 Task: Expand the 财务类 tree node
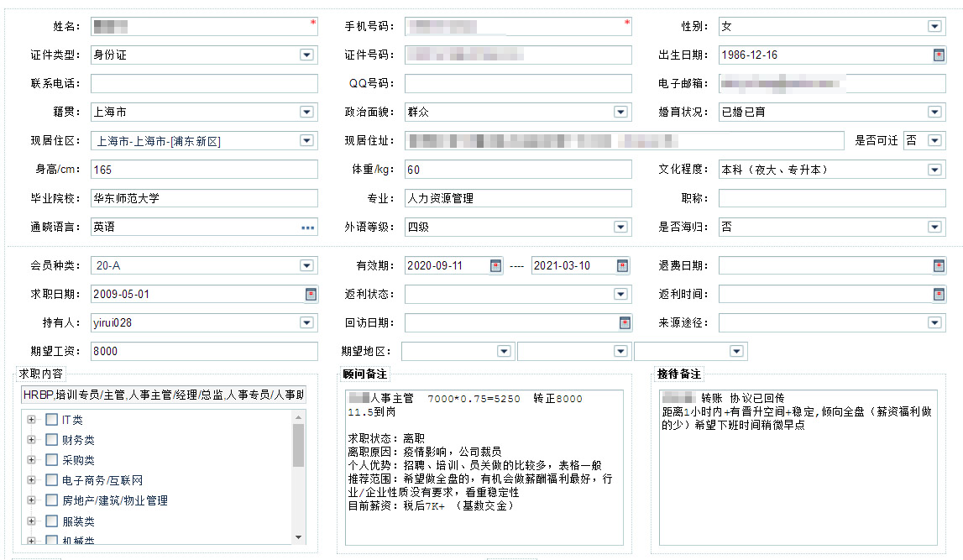coord(31,440)
